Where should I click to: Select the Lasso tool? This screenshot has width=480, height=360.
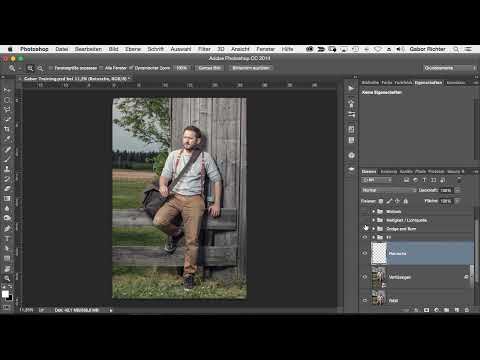[7, 110]
